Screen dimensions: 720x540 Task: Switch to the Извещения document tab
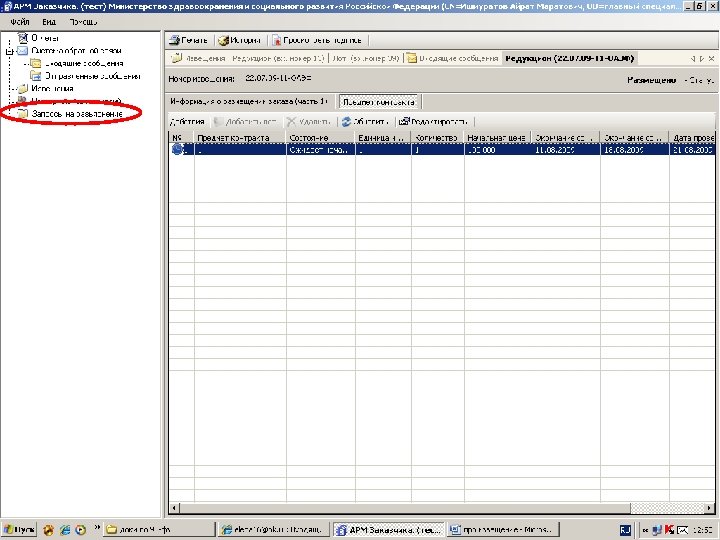click(x=199, y=58)
